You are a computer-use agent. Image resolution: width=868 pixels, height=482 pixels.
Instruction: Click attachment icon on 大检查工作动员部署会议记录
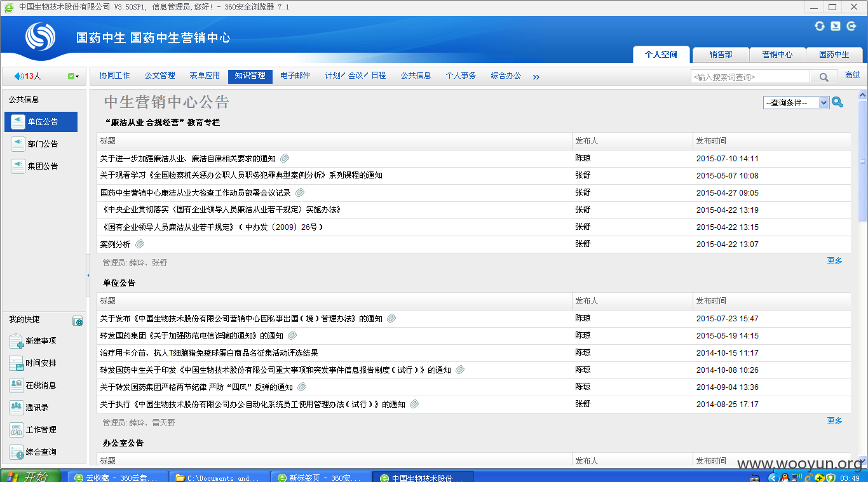click(300, 192)
